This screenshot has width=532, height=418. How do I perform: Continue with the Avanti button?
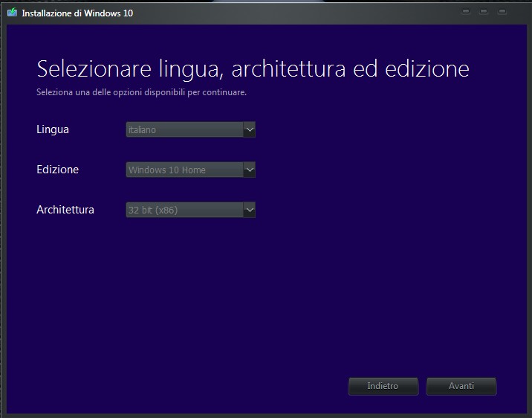tap(461, 386)
